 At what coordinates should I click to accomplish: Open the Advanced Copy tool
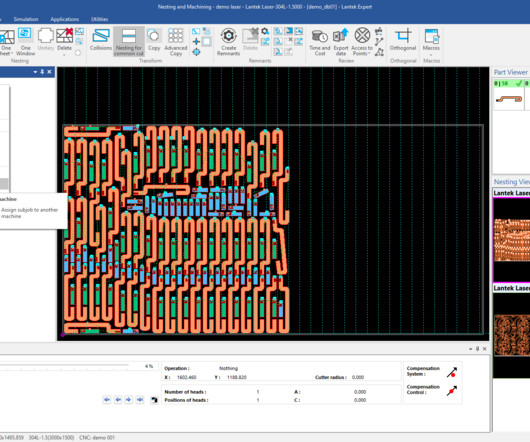coord(176,42)
